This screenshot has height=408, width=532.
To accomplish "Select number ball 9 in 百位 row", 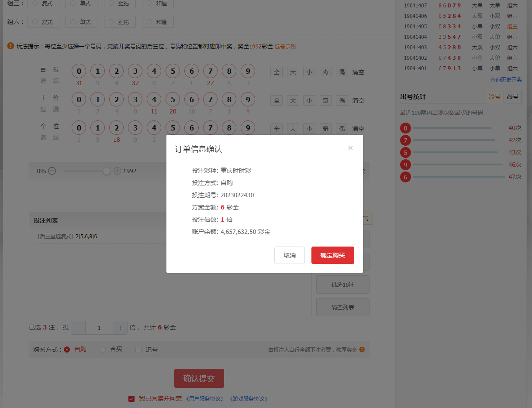I will point(248,72).
